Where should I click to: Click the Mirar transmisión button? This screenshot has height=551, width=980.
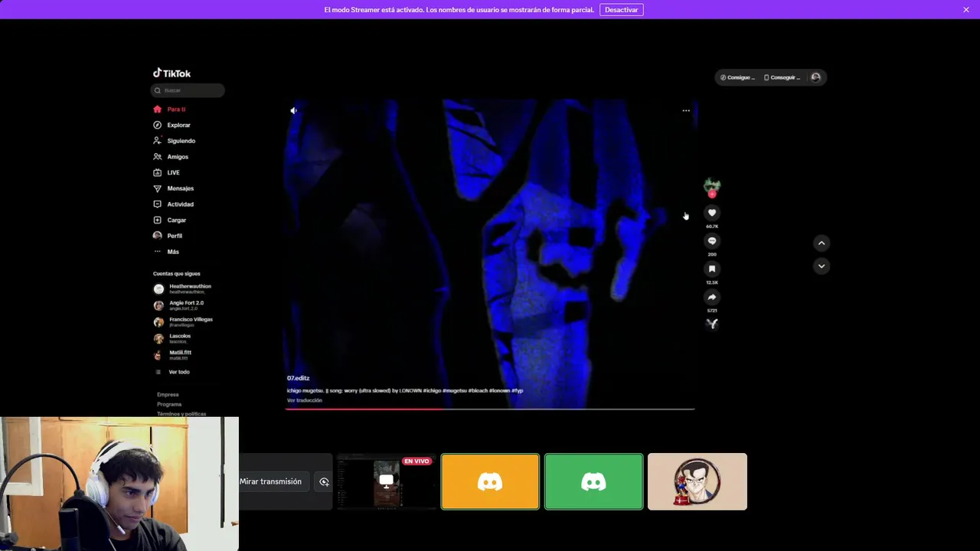tap(270, 481)
